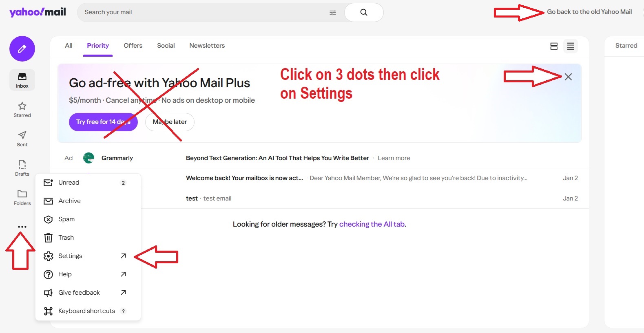Click the purple Compose pencil button
The width and height of the screenshot is (644, 333).
point(22,49)
